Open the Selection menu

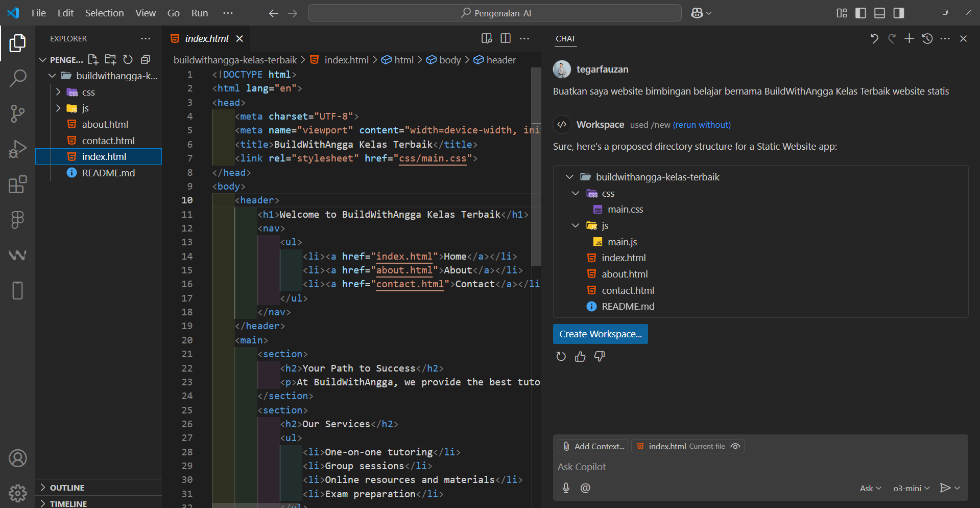104,13
